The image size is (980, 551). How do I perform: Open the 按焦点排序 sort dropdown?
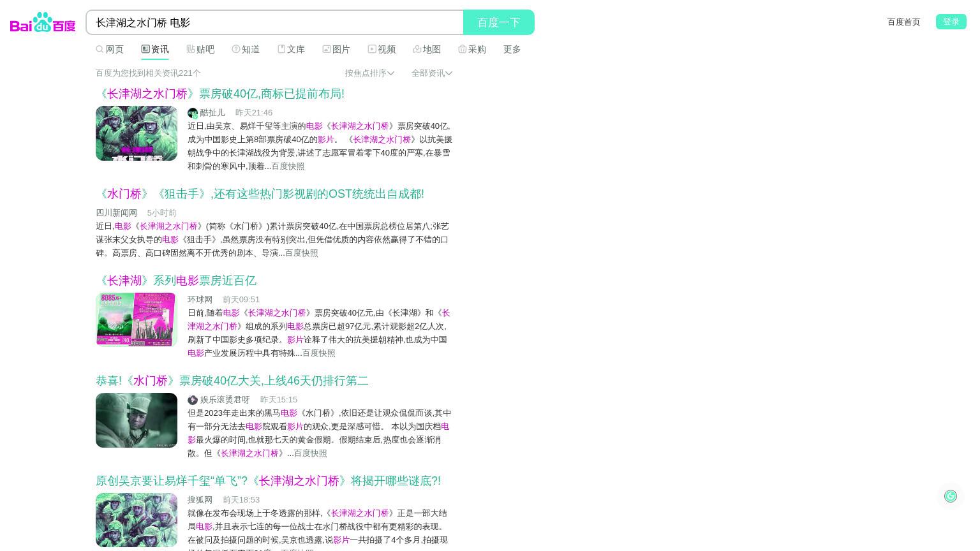pos(369,73)
